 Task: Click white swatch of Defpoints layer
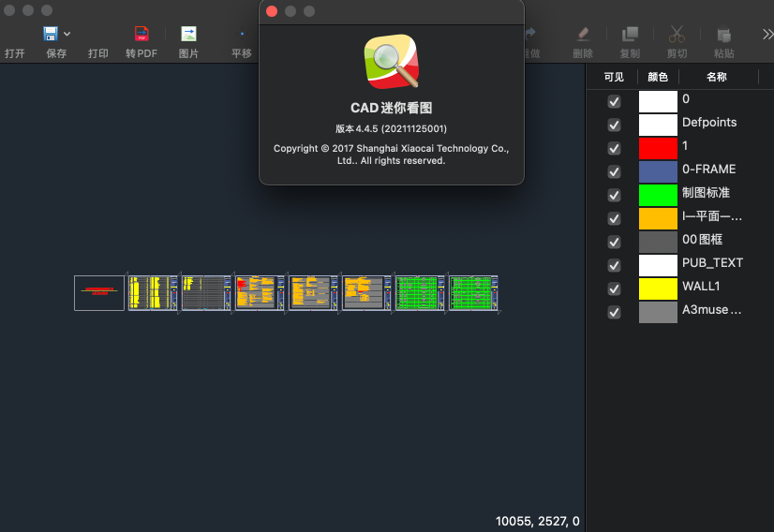point(658,125)
